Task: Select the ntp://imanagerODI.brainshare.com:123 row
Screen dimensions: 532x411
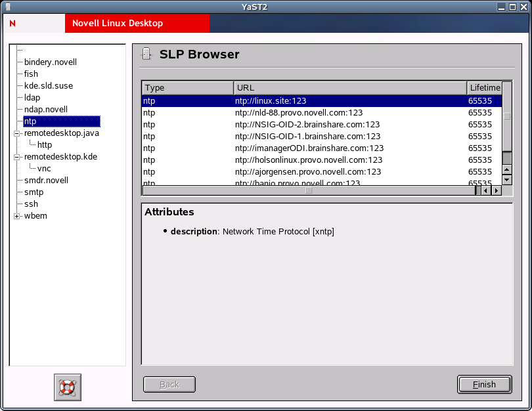Action: (x=322, y=148)
